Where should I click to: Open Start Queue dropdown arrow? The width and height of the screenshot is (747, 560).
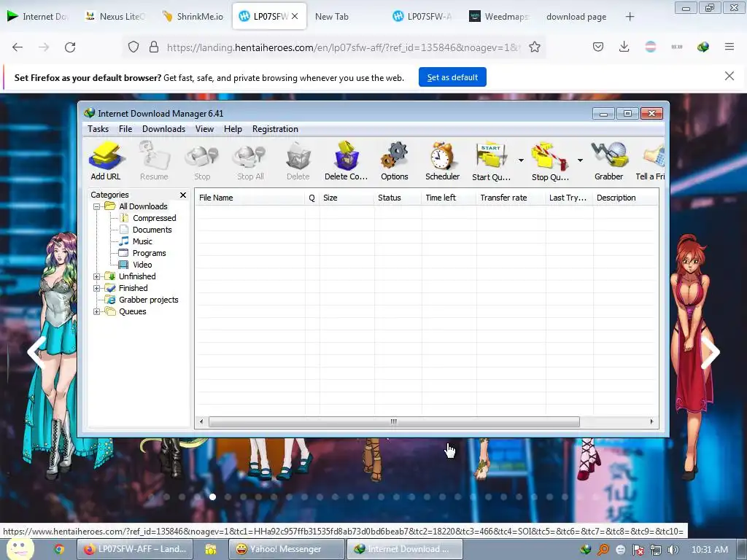pos(521,160)
